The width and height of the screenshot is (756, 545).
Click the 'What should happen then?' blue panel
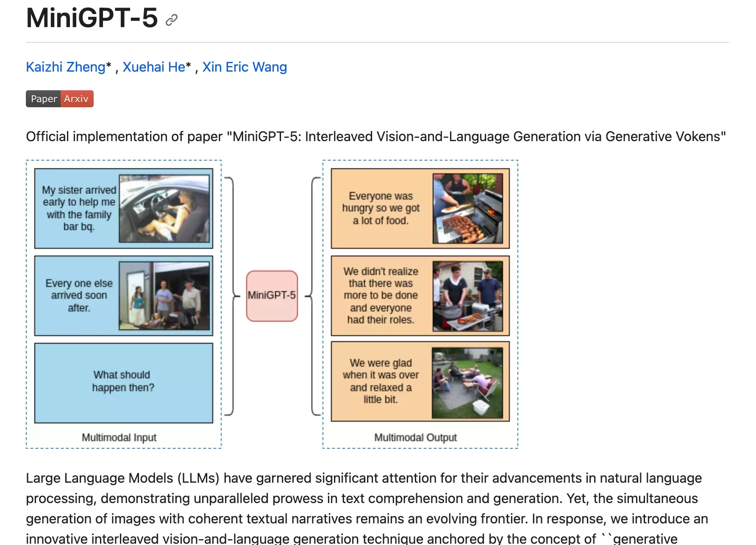coord(124,383)
